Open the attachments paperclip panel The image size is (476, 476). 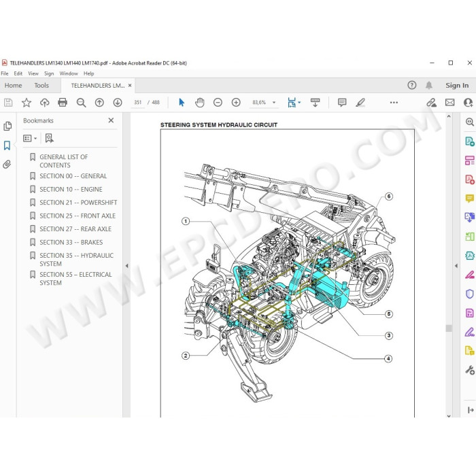pyautogui.click(x=7, y=165)
